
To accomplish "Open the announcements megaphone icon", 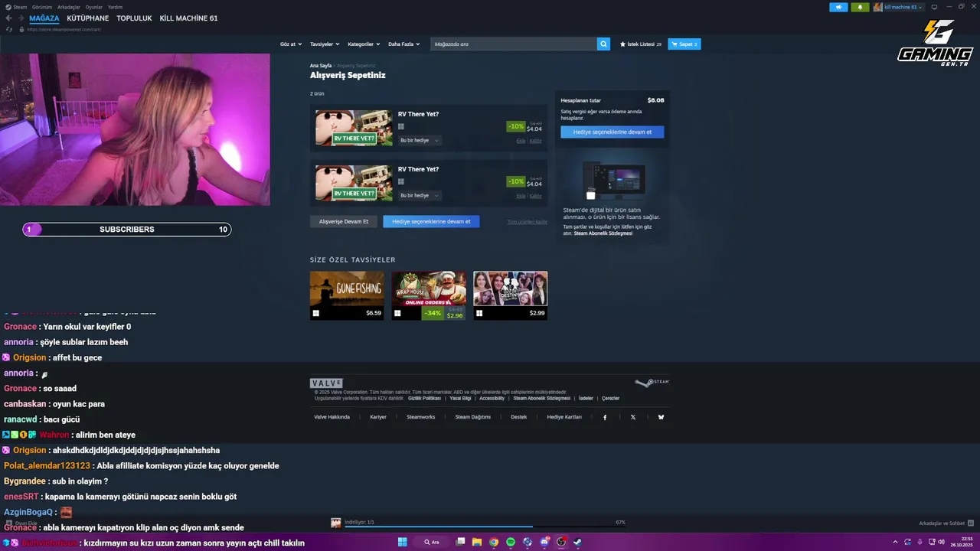I will coord(838,7).
